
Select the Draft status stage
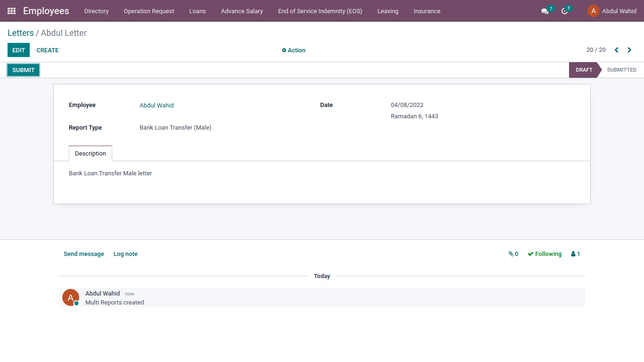click(584, 70)
